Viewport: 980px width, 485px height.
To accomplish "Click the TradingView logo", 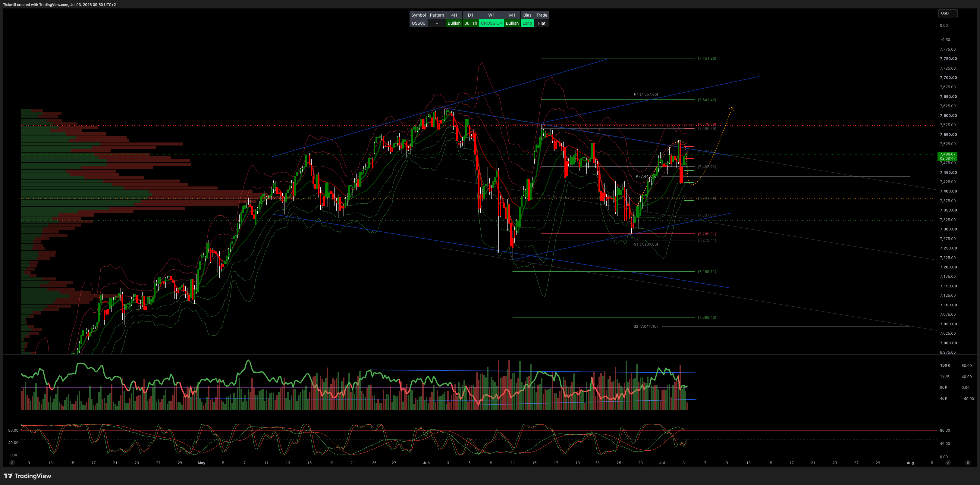I will pyautogui.click(x=27, y=476).
